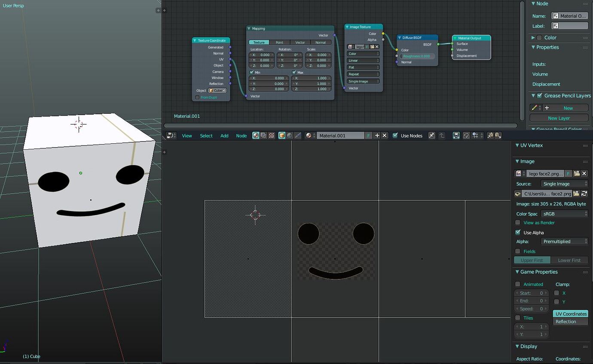Click the New Layer button
This screenshot has height=364, width=593.
point(559,118)
